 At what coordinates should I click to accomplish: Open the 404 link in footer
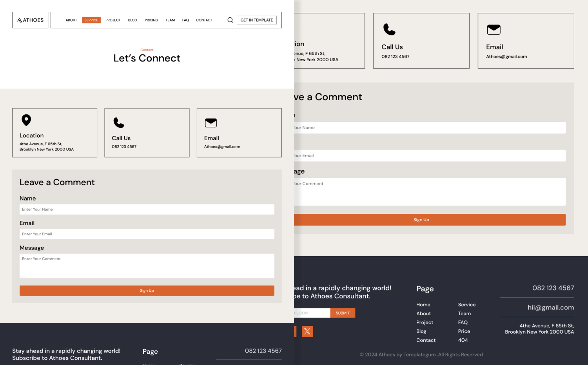tap(463, 340)
